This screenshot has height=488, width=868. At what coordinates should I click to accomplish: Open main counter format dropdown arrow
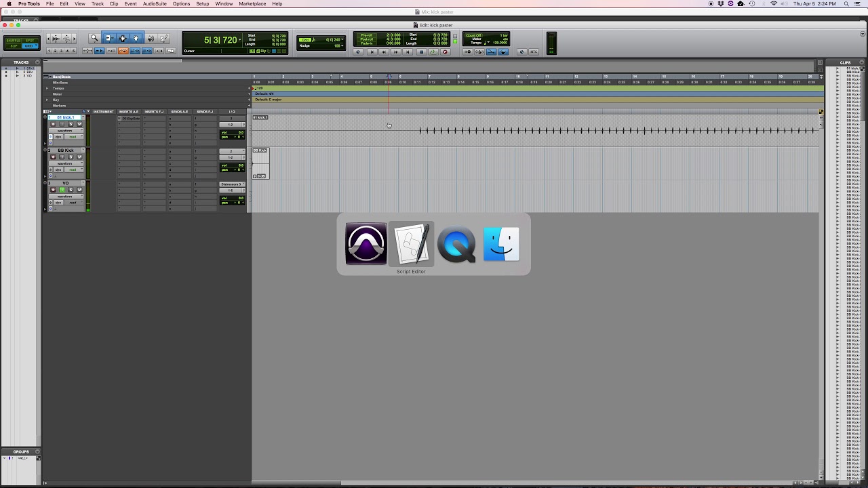(x=240, y=40)
